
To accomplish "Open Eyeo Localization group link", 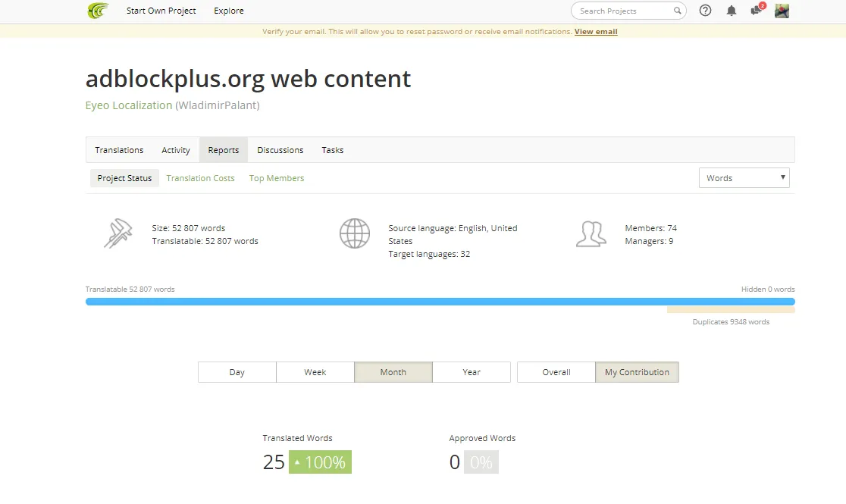I will point(128,105).
